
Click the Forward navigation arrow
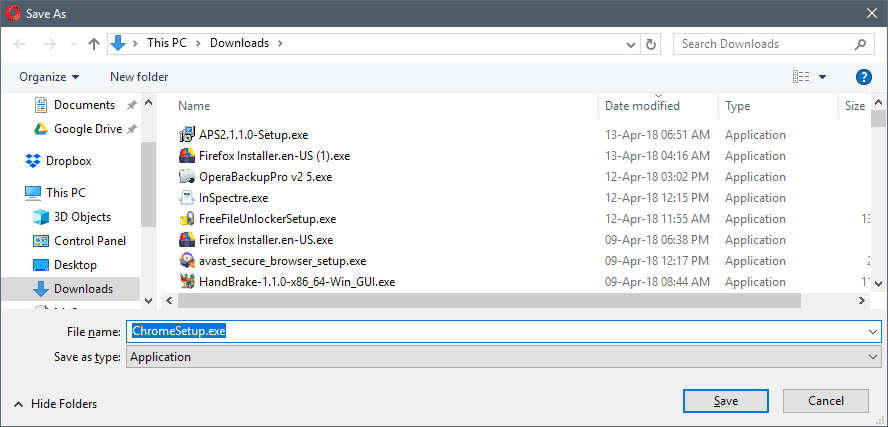click(x=50, y=44)
